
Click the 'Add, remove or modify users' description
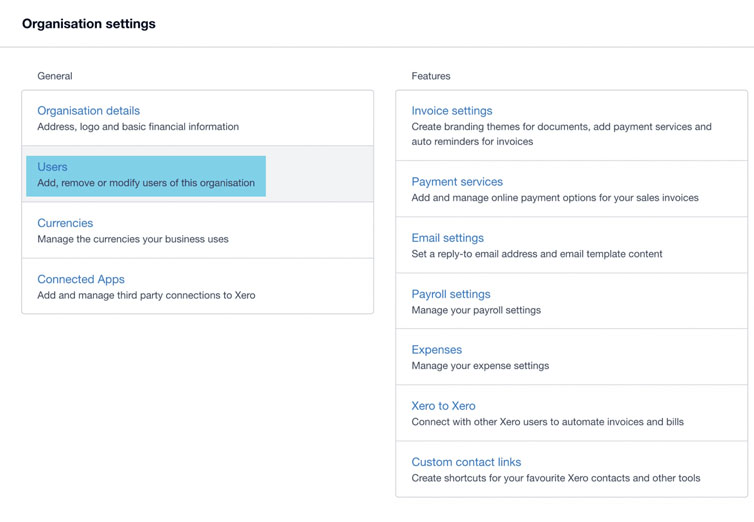click(x=146, y=183)
